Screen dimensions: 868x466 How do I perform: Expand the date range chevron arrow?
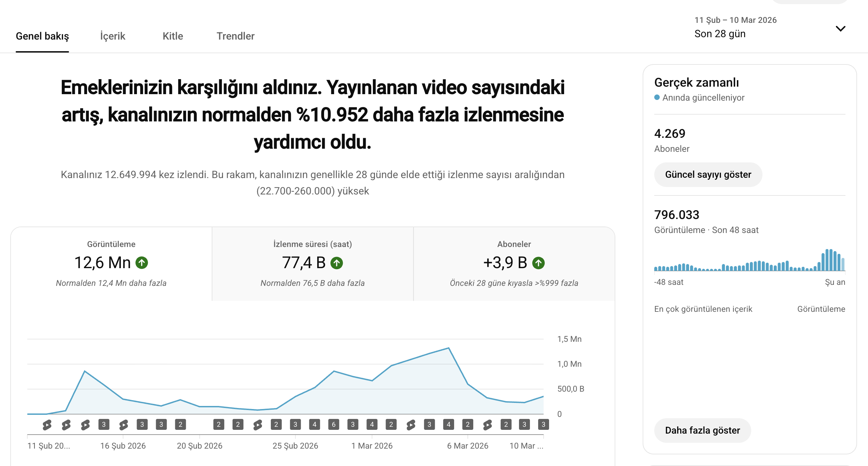point(840,29)
